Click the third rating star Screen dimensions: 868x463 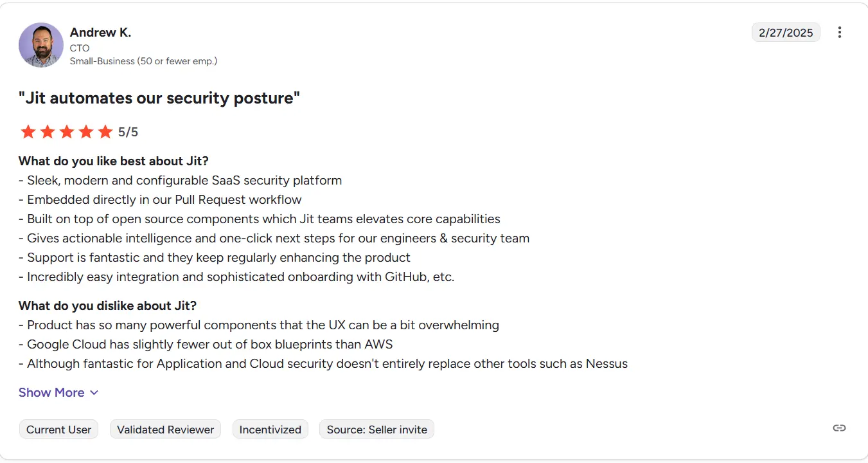[67, 132]
